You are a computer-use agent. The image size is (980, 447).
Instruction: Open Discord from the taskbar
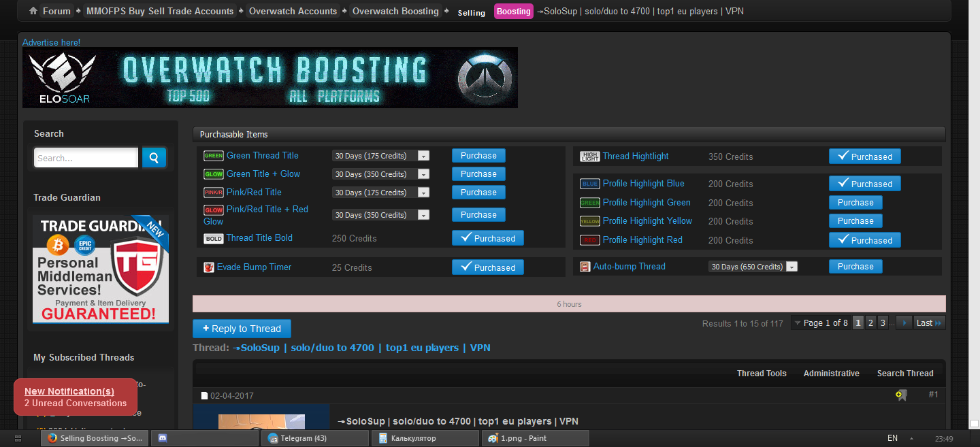tap(204, 438)
